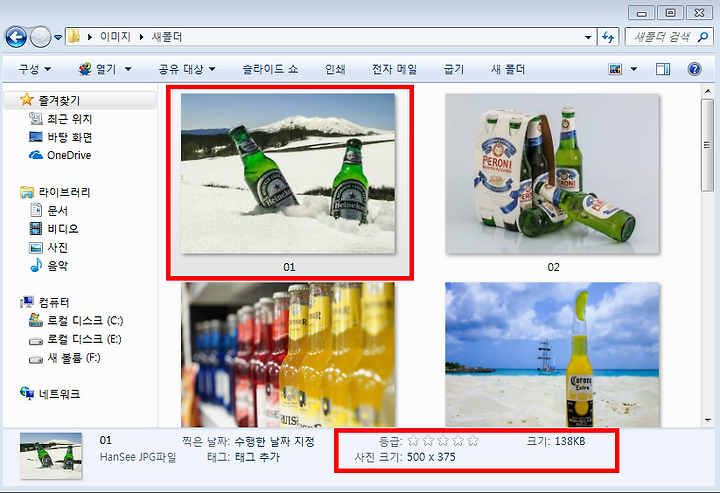The image size is (720, 493).
Task: Open the 사진 library
Action: point(58,247)
